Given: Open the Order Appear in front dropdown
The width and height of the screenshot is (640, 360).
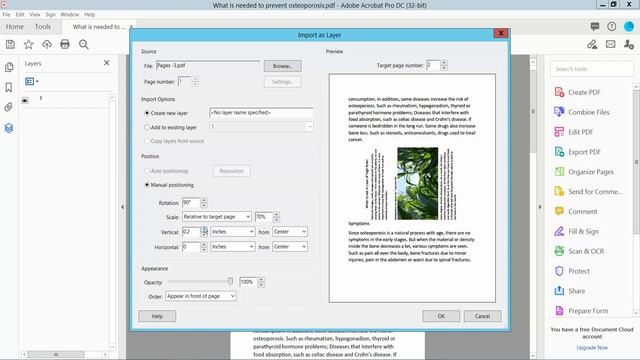Looking at the screenshot, I should pyautogui.click(x=201, y=296).
